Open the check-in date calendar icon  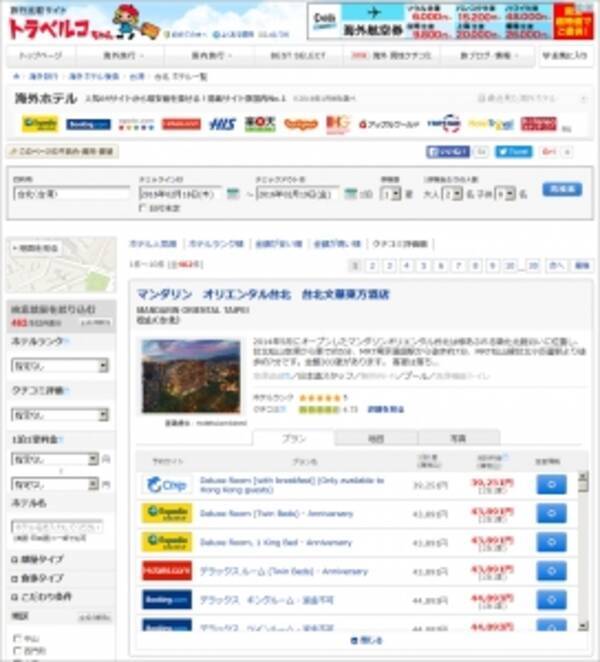pyautogui.click(x=232, y=193)
